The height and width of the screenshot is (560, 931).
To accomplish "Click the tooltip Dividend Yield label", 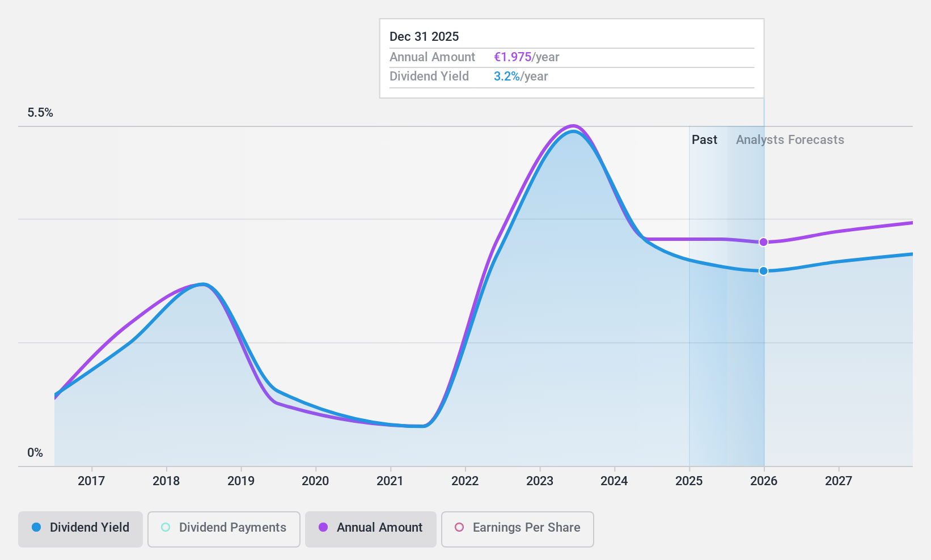I will [x=429, y=77].
